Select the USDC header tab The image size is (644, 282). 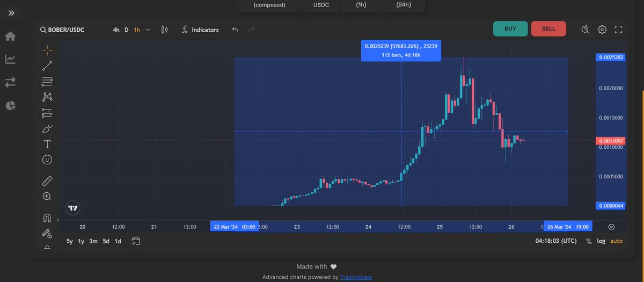[x=321, y=5]
